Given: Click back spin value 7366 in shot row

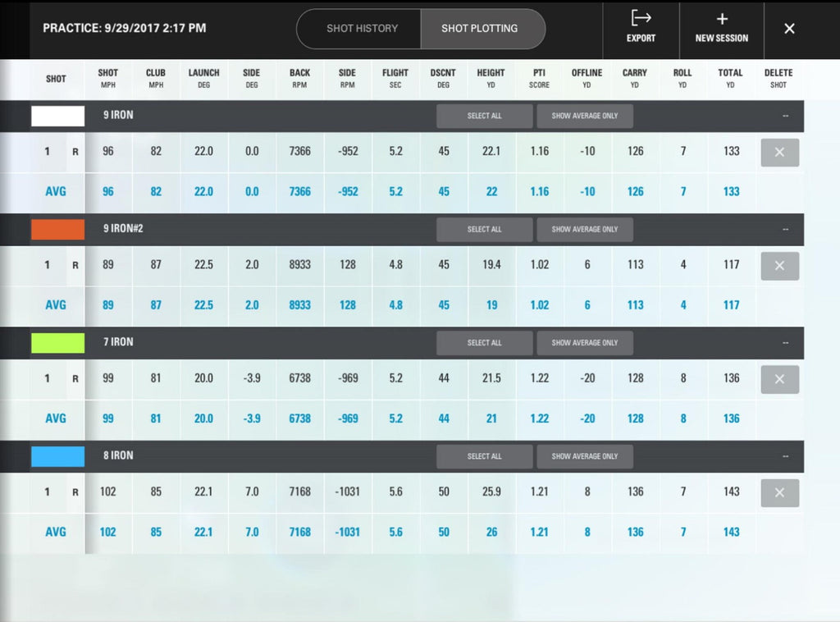Looking at the screenshot, I should [299, 152].
